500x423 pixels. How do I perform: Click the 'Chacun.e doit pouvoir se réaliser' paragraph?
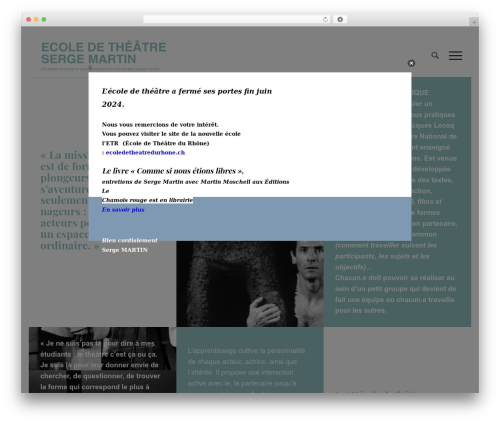395,294
